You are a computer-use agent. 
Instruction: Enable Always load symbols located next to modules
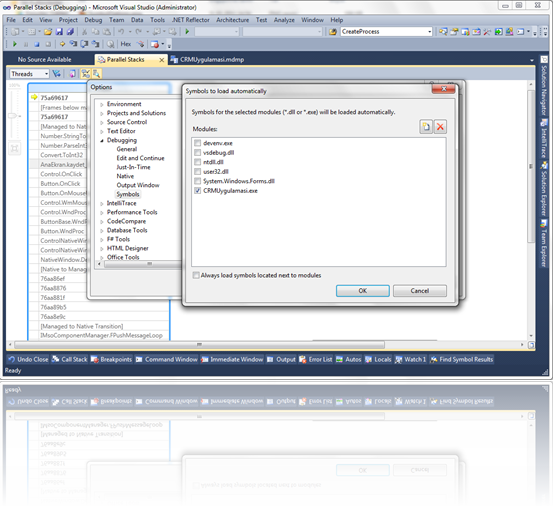(196, 275)
